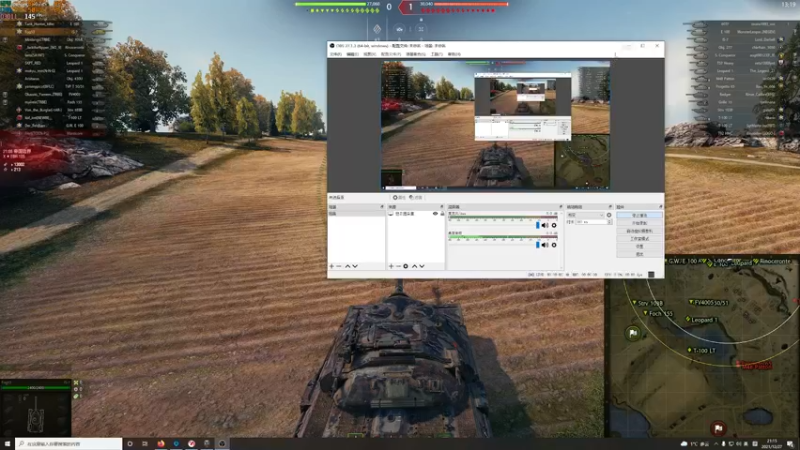Click the highlighted streaming button in Controls
This screenshot has width=800, height=450.
(639, 215)
